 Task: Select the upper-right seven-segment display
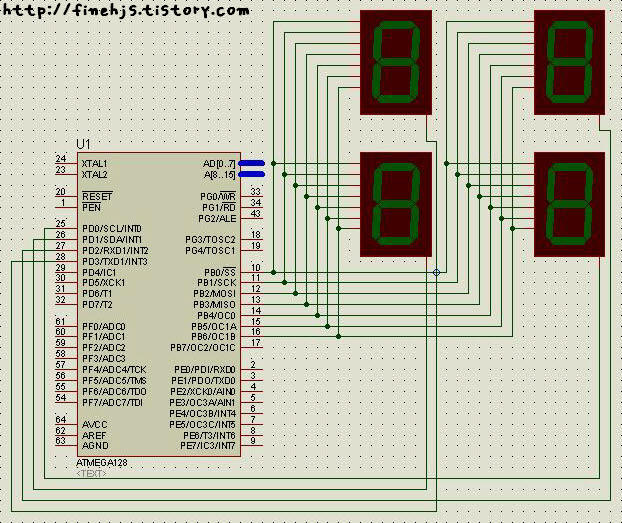pos(570,63)
